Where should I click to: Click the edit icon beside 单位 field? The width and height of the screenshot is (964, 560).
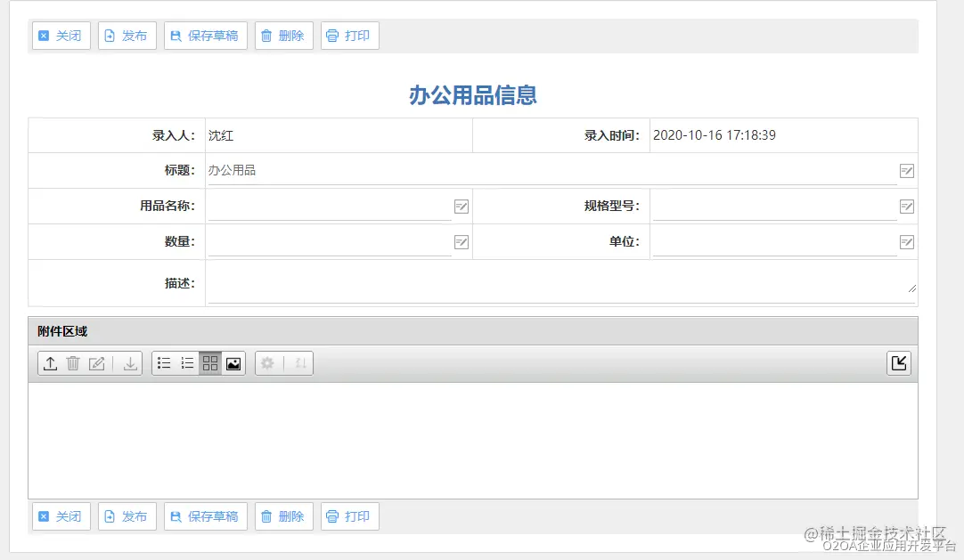[x=907, y=242]
